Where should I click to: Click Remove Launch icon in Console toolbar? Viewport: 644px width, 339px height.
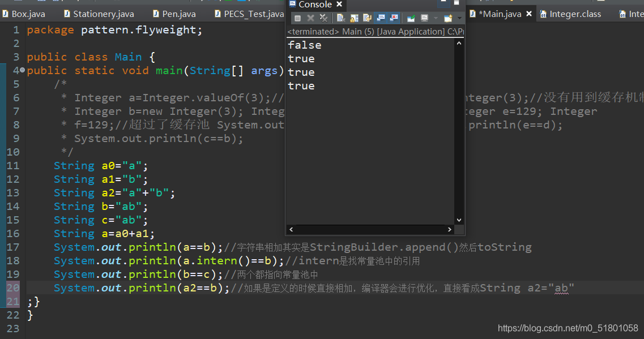coord(311,18)
